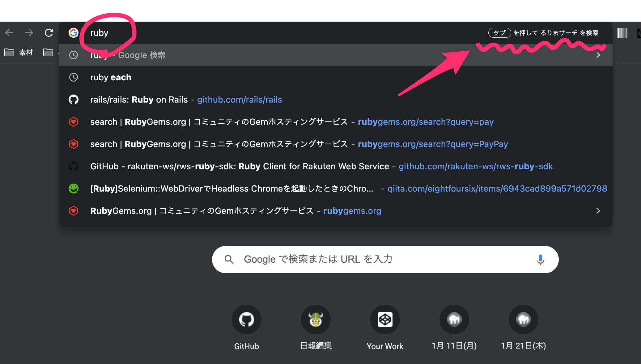
Task: Expand chevron on the 'ruby - Google 検索' row
Action: point(598,55)
